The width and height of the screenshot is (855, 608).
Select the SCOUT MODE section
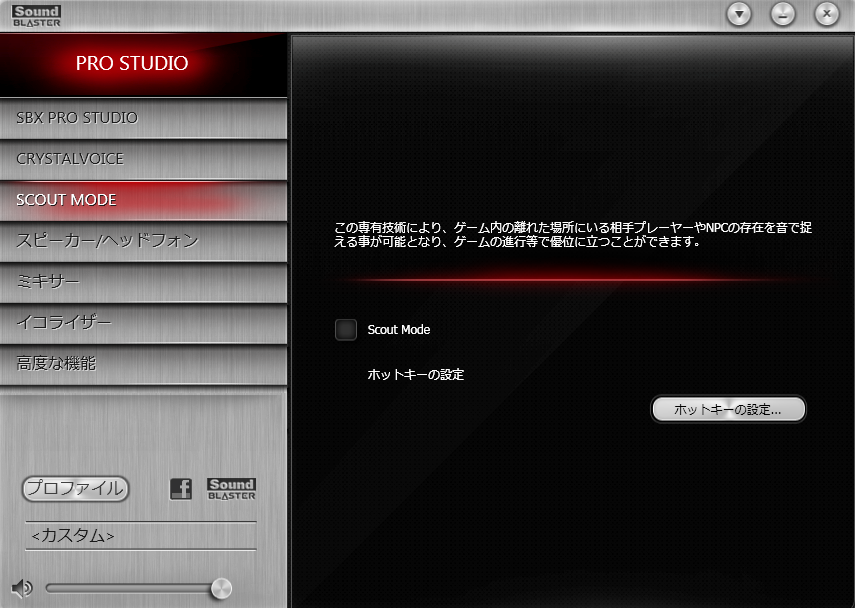(143, 200)
